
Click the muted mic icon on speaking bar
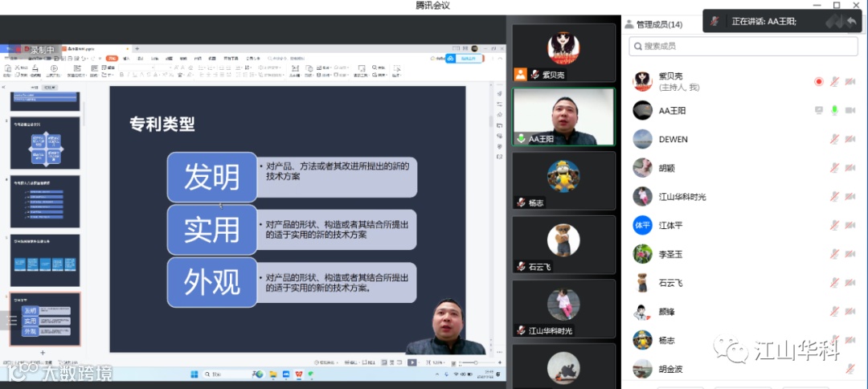pyautogui.click(x=716, y=22)
